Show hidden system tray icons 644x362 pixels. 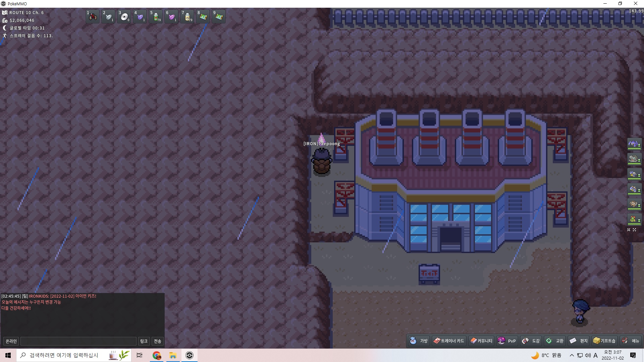tap(572, 355)
